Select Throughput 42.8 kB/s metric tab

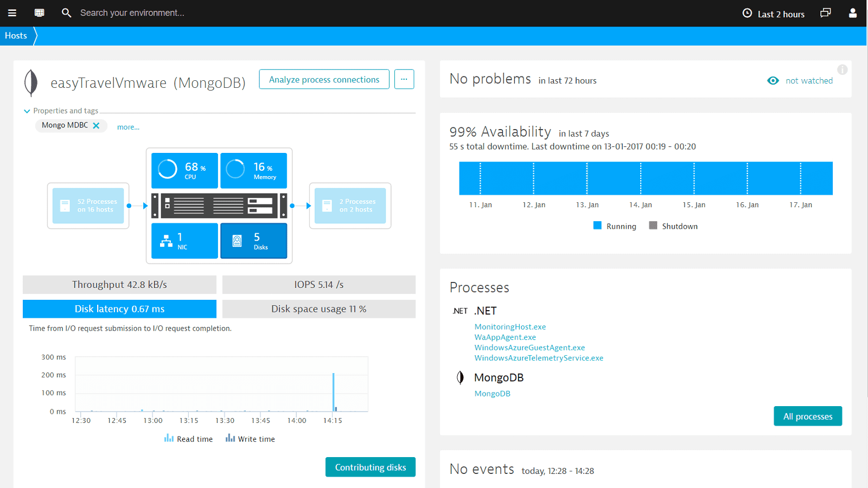pos(119,285)
